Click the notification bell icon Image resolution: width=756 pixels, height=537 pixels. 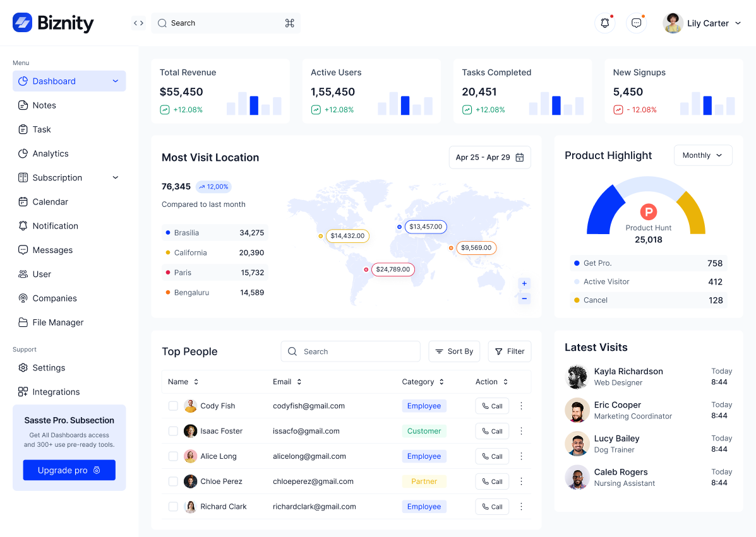click(x=604, y=23)
